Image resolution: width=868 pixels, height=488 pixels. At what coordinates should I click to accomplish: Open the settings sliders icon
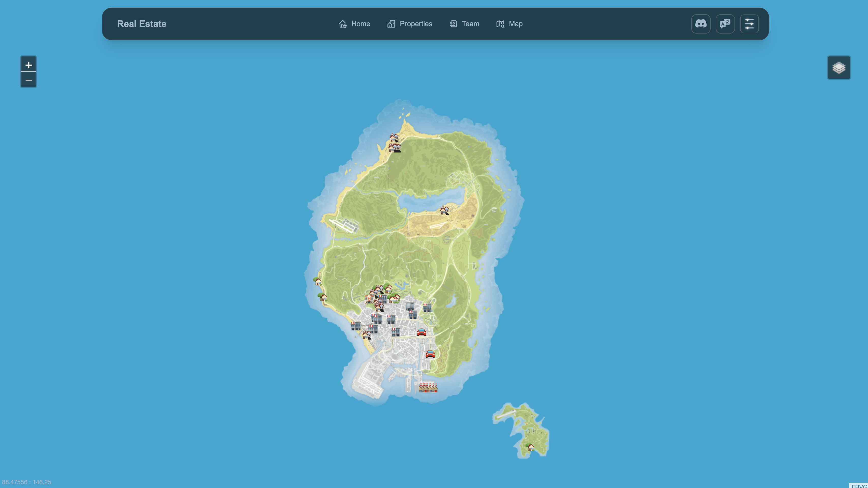click(749, 24)
